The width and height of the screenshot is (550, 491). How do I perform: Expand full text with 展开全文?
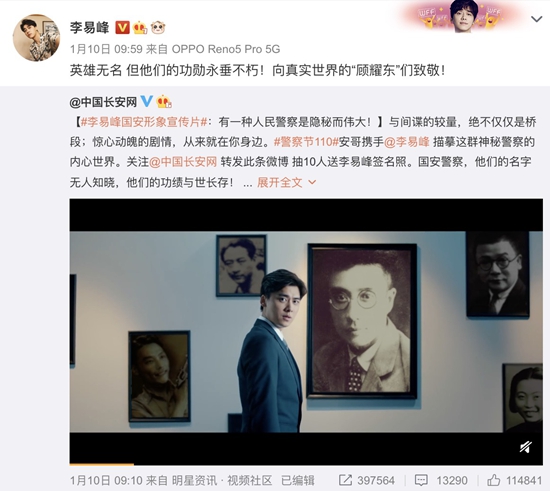pos(280,182)
